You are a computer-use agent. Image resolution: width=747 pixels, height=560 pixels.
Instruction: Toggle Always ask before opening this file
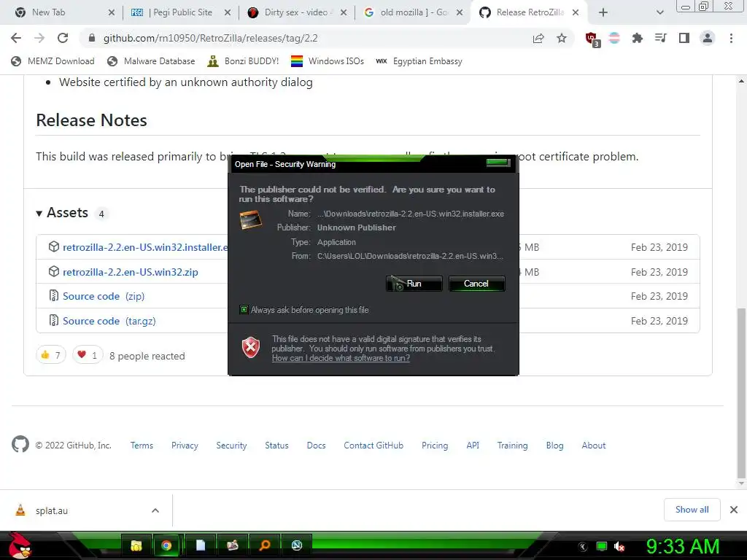pyautogui.click(x=244, y=309)
